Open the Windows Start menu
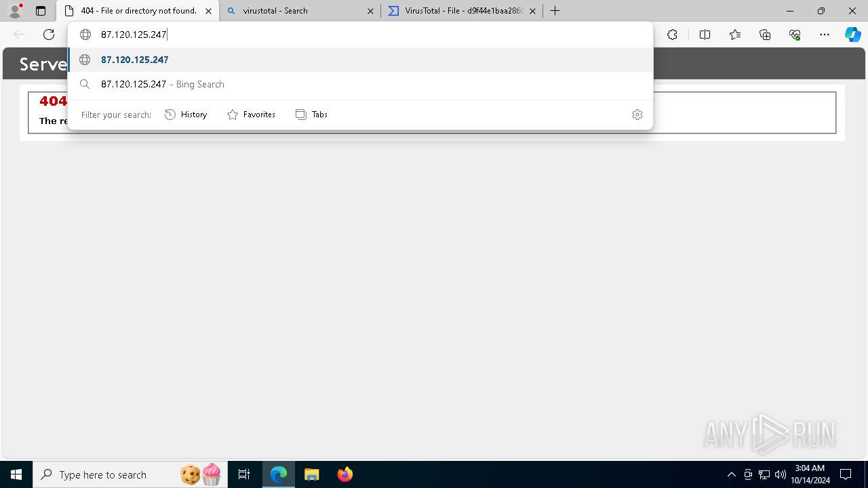Image resolution: width=868 pixels, height=488 pixels. pos(16,474)
